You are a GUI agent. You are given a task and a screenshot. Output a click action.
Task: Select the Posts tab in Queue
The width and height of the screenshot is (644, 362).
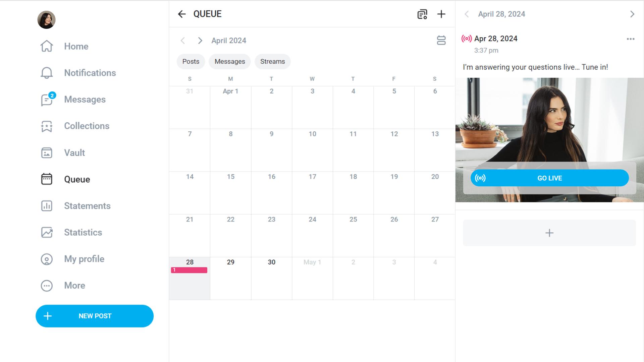[191, 61]
